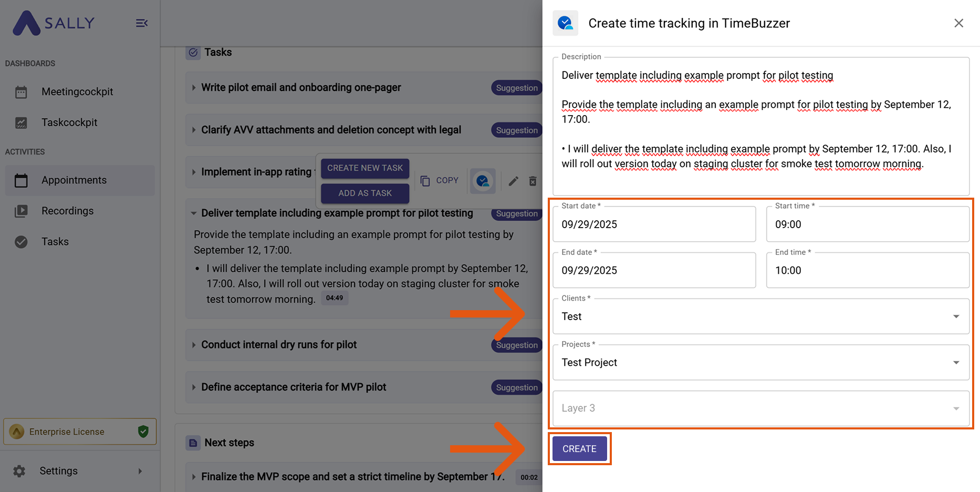Edit the Start date field
Screen dimensions: 980x492
(x=654, y=224)
